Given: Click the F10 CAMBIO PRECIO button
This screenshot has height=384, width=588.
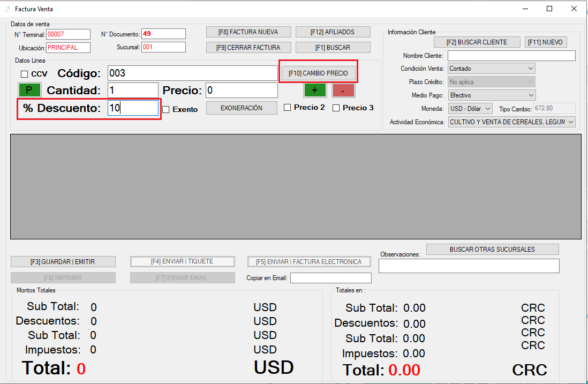Looking at the screenshot, I should [x=318, y=73].
